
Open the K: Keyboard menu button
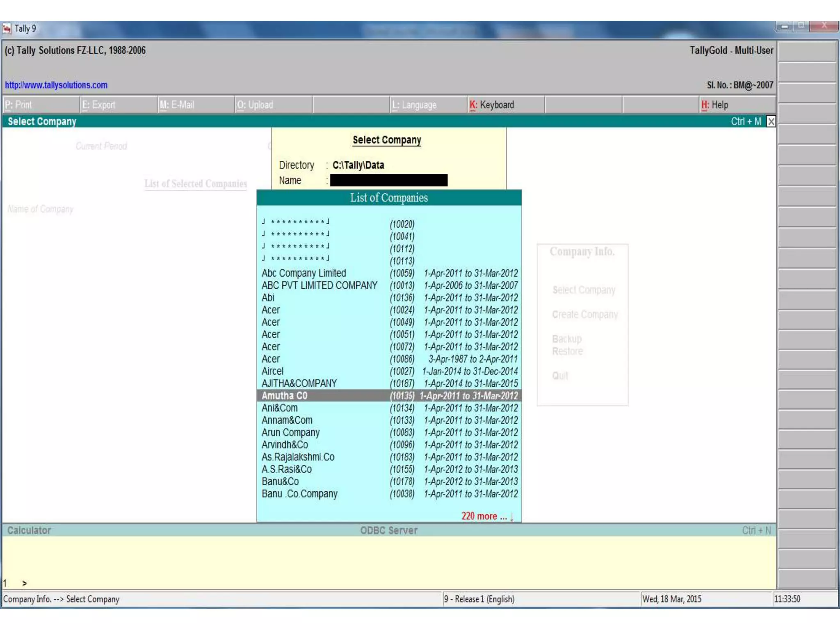coord(492,105)
